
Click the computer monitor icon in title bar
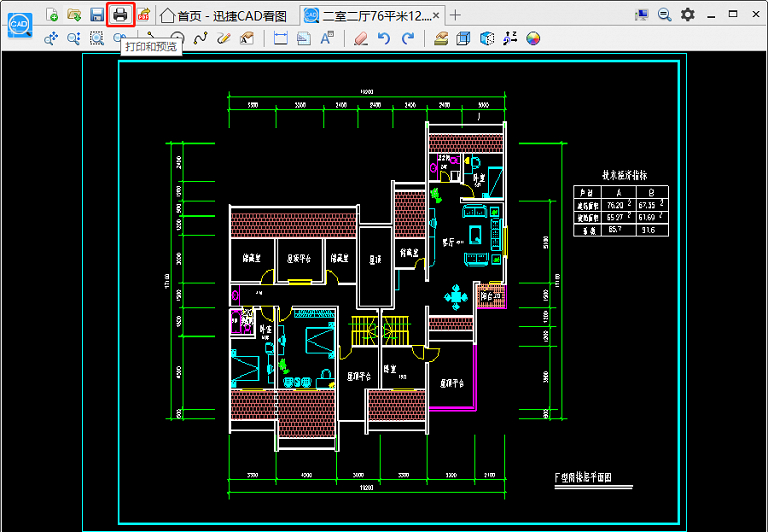(642, 15)
